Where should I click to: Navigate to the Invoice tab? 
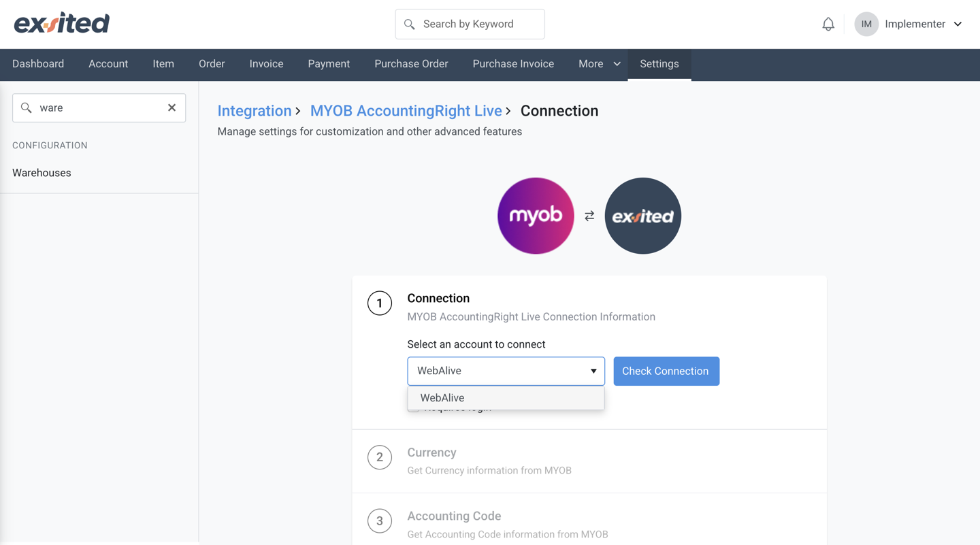(266, 64)
